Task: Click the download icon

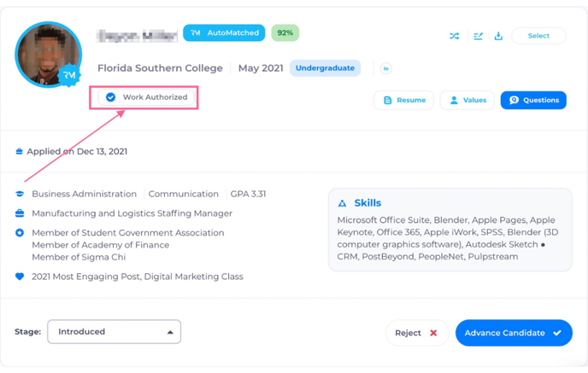Action: coord(499,36)
